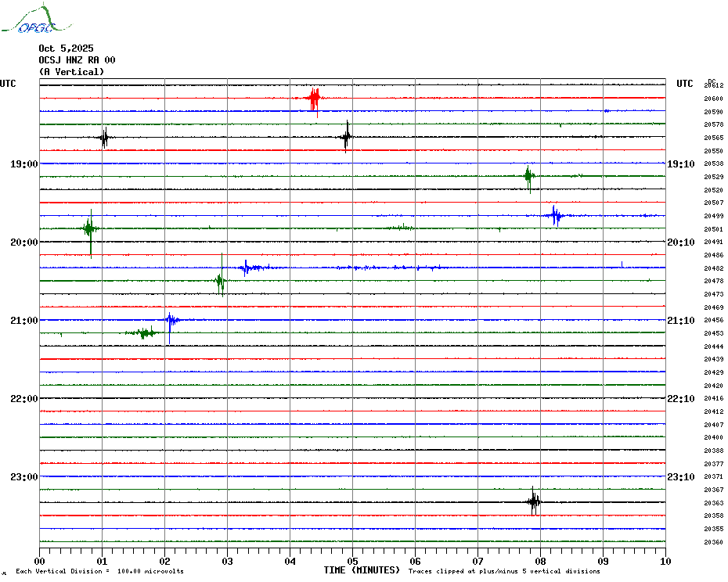Viewport: 728px width, 582px height.
Task: Click the traces clipped note at bottom
Action: tap(504, 571)
